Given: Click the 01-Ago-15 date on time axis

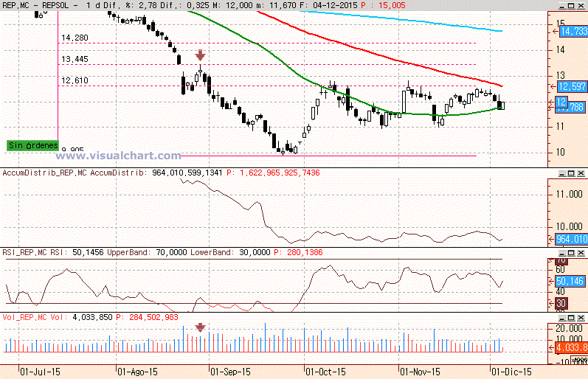Looking at the screenshot, I should (137, 372).
